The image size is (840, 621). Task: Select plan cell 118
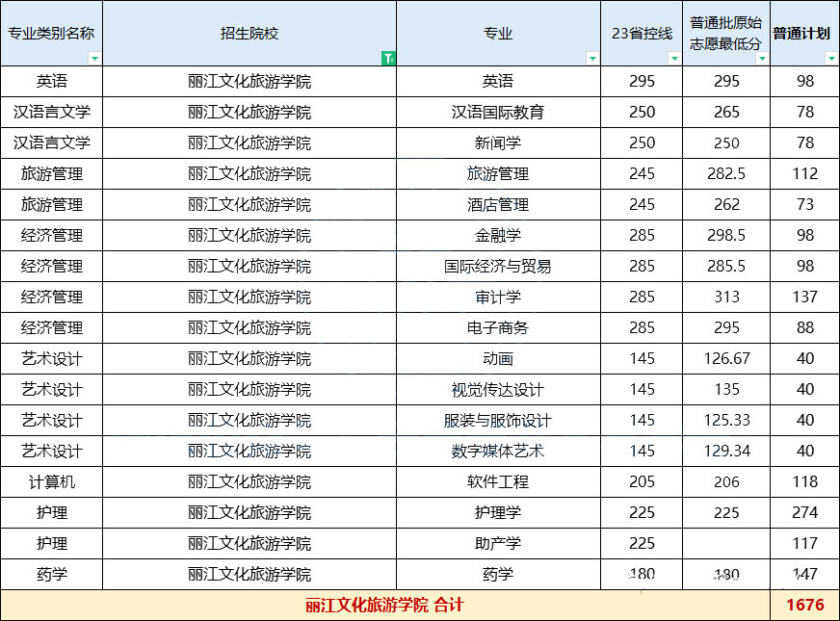click(804, 481)
